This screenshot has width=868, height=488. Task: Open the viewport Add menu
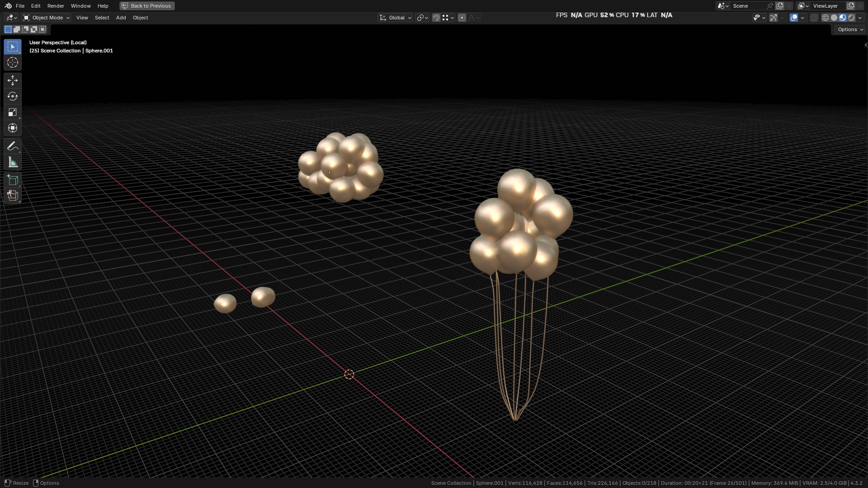(121, 18)
